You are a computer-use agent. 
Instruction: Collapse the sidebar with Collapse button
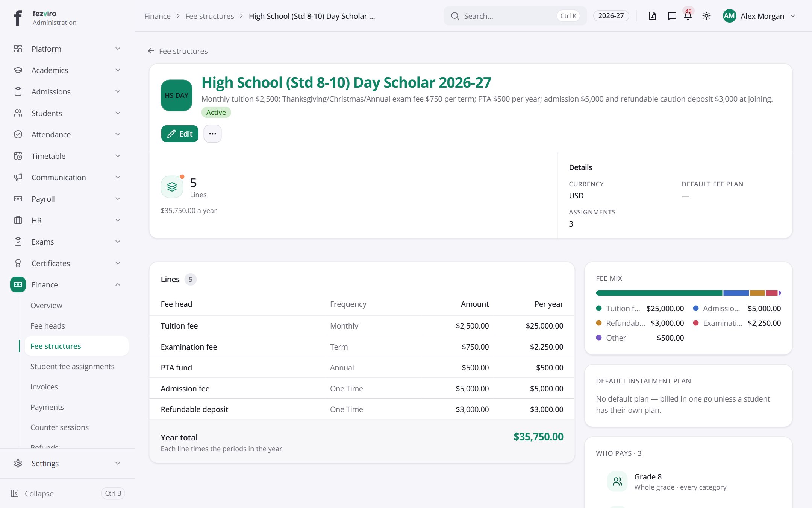click(x=68, y=493)
